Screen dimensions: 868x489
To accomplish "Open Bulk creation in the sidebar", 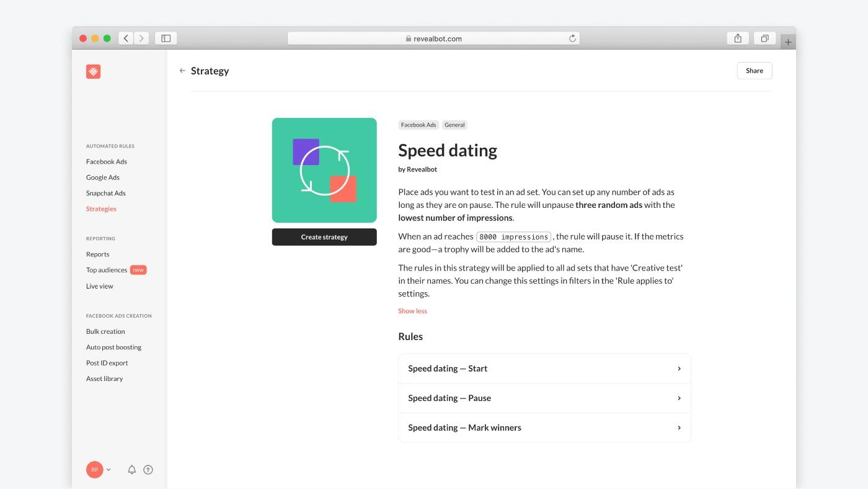I will coord(105,331).
